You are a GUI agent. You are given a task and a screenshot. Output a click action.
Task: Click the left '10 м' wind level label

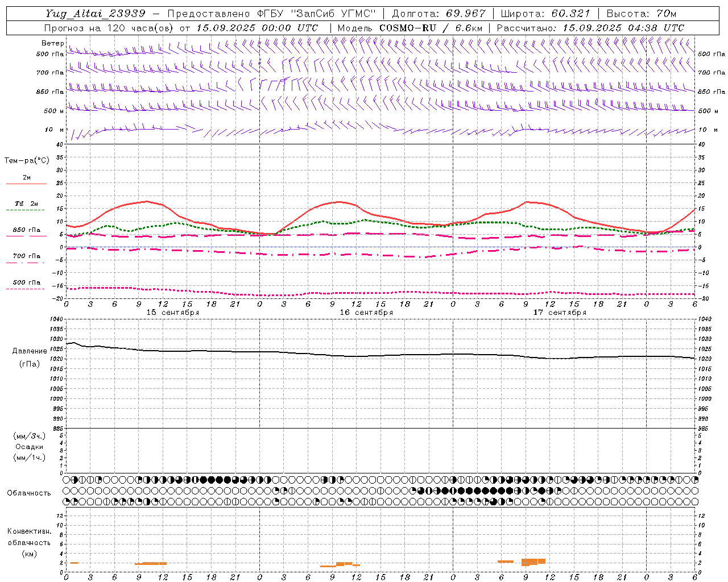click(x=55, y=130)
